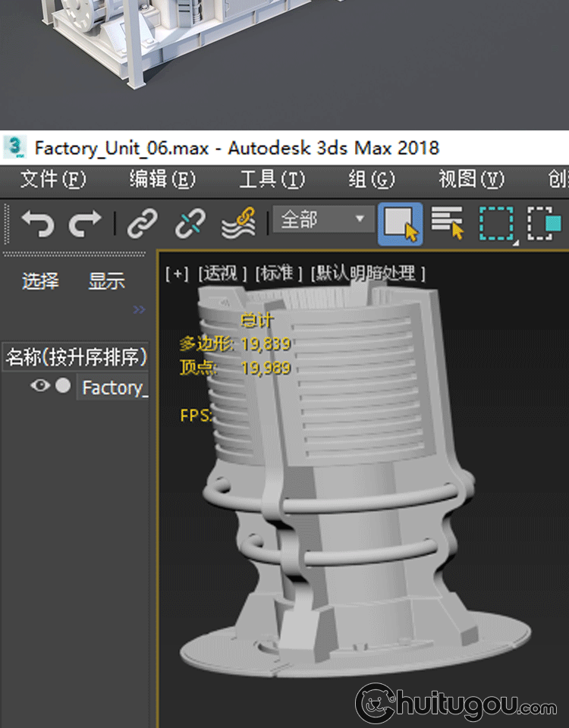This screenshot has height=728, width=569.
Task: Toggle Window/Crossing selection mode
Action: pyautogui.click(x=543, y=224)
